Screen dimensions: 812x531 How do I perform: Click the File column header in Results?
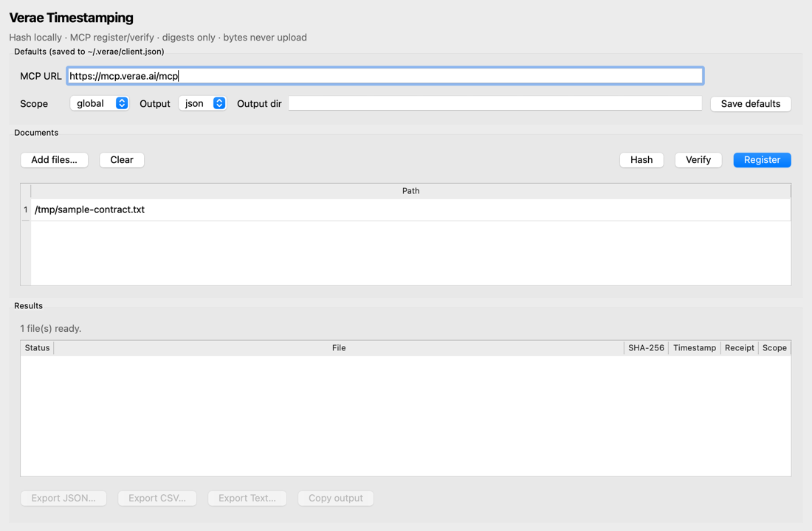tap(339, 348)
